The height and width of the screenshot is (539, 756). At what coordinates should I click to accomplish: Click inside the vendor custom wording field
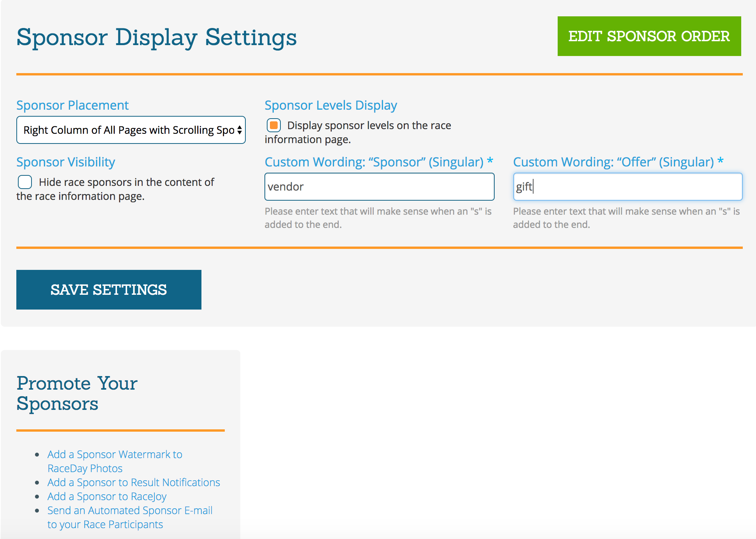click(379, 187)
